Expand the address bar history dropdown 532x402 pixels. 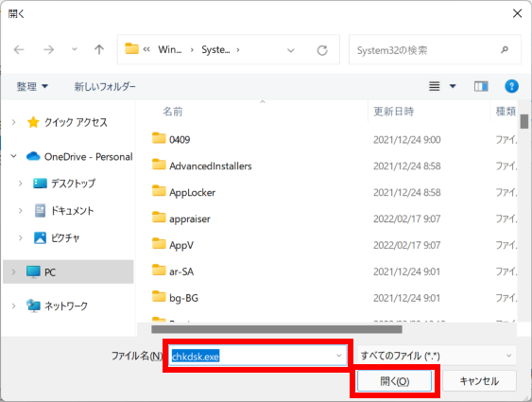click(x=290, y=50)
